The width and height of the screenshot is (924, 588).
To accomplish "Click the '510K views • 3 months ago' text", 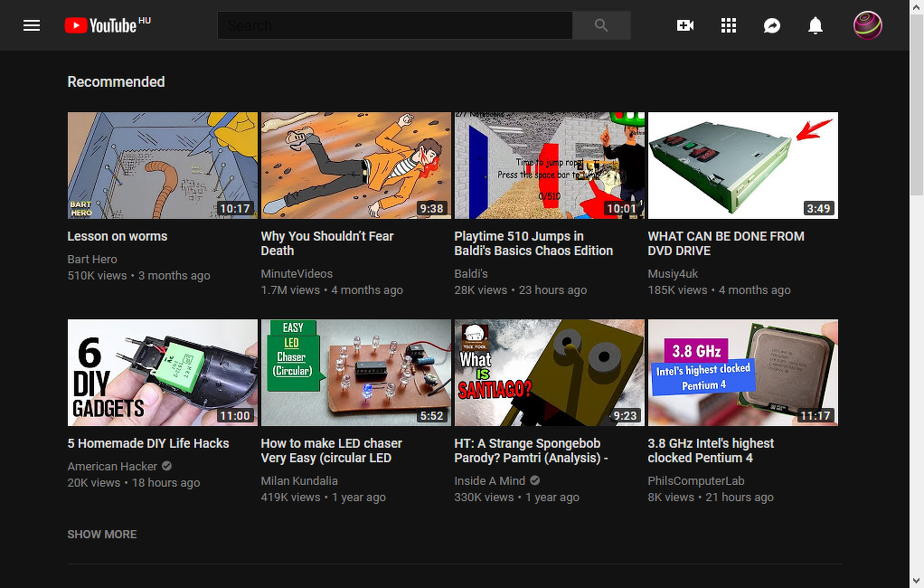I will tap(139, 275).
